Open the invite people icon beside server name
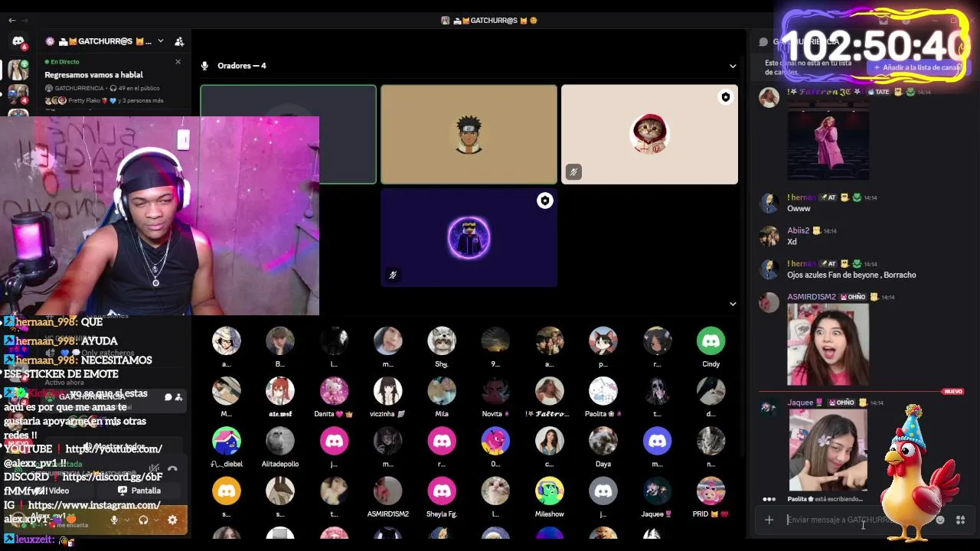The height and width of the screenshot is (551, 980). (179, 41)
